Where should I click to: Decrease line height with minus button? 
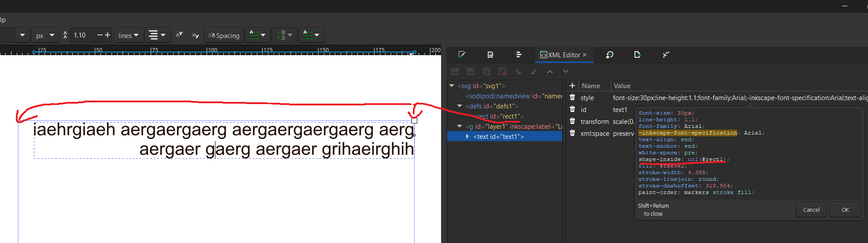[100, 35]
